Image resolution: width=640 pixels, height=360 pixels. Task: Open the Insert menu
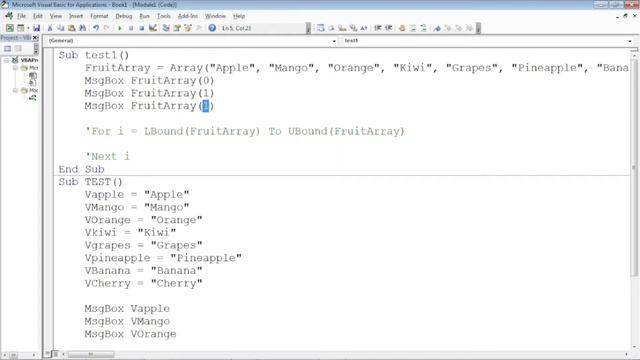76,16
